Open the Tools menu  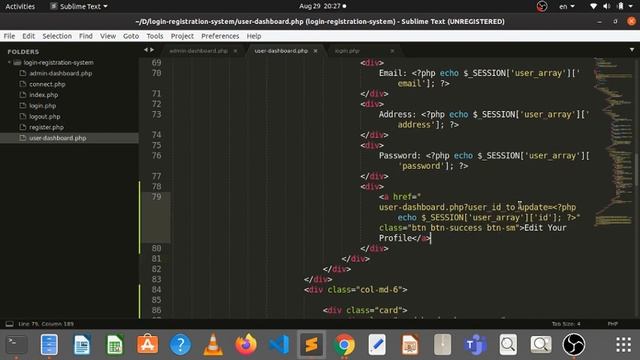pyautogui.click(x=155, y=36)
